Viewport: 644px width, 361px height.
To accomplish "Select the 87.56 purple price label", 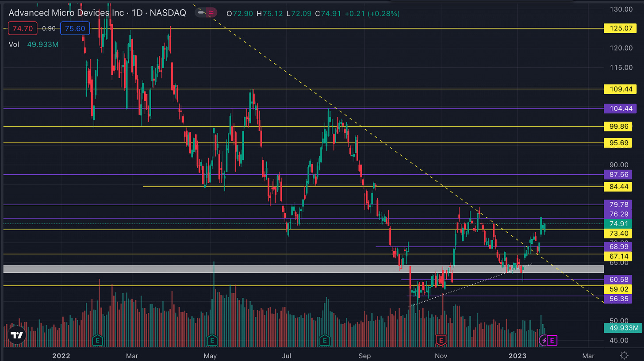I will (x=618, y=175).
